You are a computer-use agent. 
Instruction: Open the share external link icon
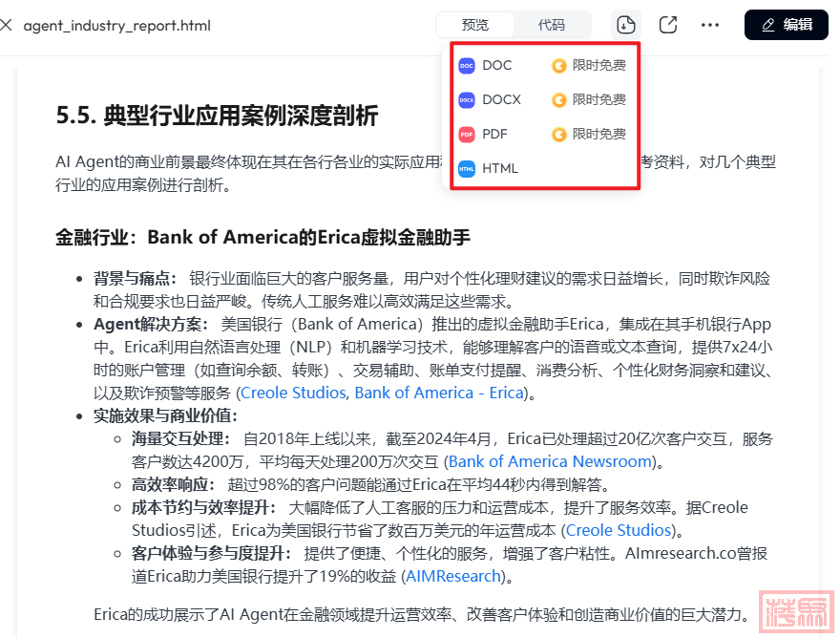[668, 25]
